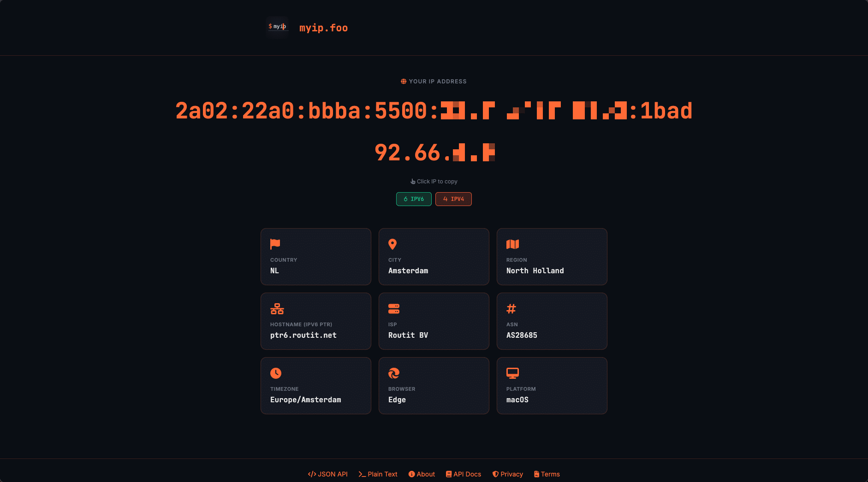
Task: Open the Terms page
Action: [547, 474]
